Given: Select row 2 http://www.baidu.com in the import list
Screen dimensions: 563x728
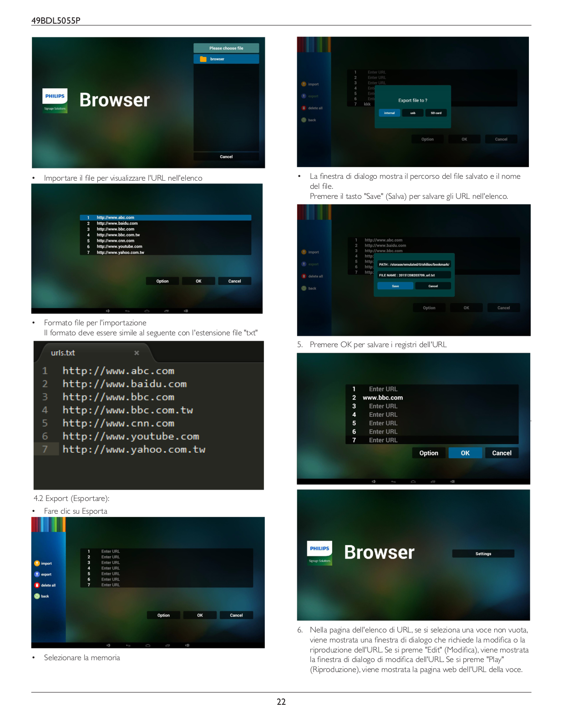Looking at the screenshot, I should click(166, 223).
